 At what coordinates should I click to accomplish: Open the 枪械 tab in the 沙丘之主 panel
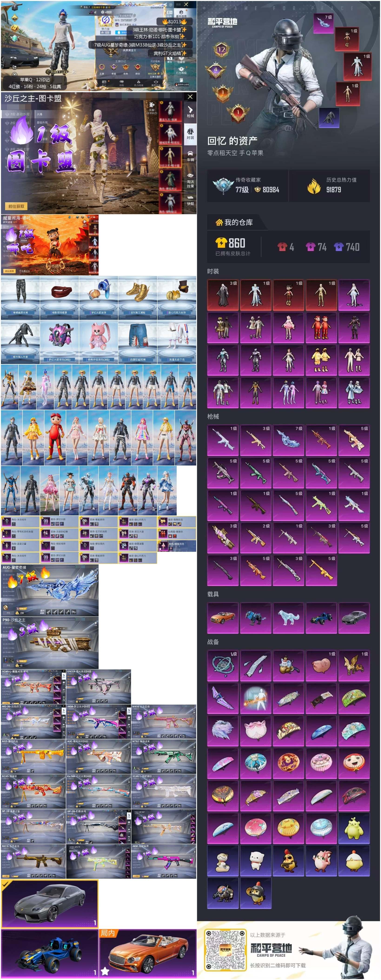click(x=190, y=112)
